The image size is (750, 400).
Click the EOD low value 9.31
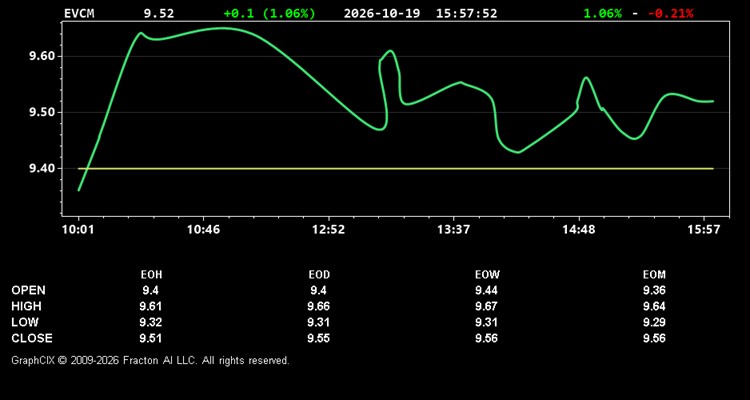319,322
